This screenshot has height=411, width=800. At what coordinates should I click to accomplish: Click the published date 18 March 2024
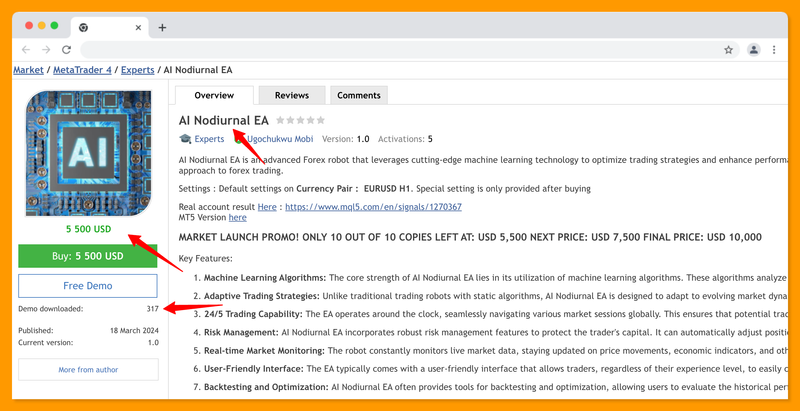click(x=135, y=330)
